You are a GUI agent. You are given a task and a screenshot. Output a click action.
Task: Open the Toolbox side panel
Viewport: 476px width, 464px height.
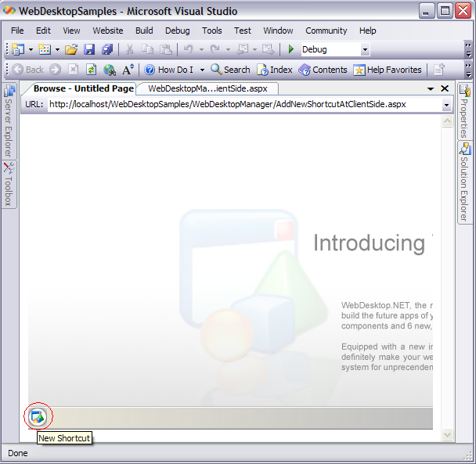pos(8,185)
